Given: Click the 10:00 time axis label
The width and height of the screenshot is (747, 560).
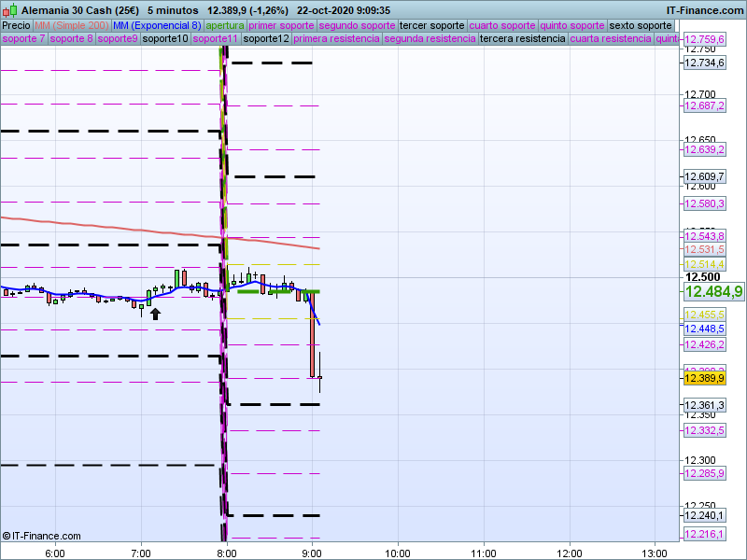Looking at the screenshot, I should coord(398,553).
